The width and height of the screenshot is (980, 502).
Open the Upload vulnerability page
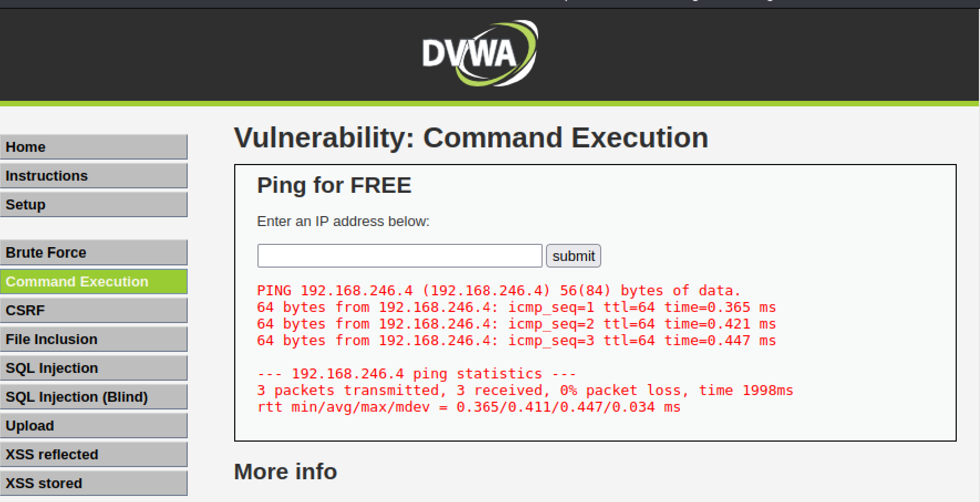(x=93, y=426)
